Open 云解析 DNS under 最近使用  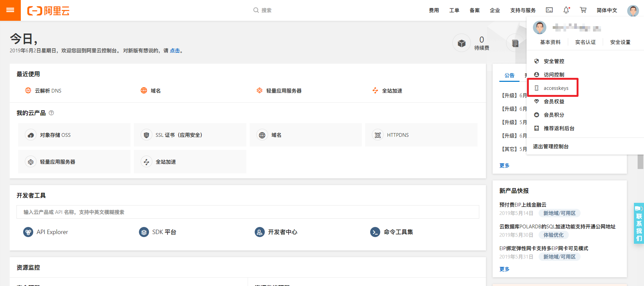coord(43,91)
